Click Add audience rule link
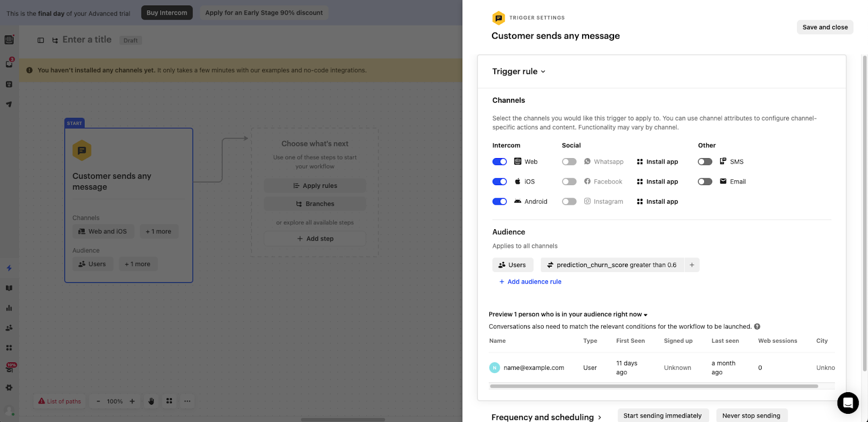This screenshot has height=422, width=868. click(x=530, y=282)
